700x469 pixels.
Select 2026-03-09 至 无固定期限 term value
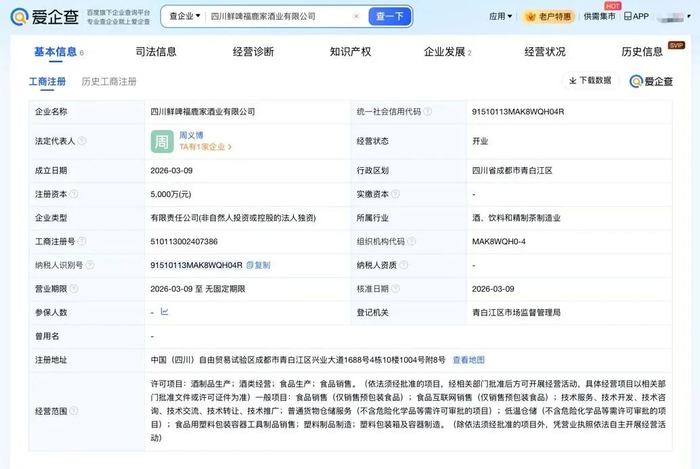(x=198, y=289)
